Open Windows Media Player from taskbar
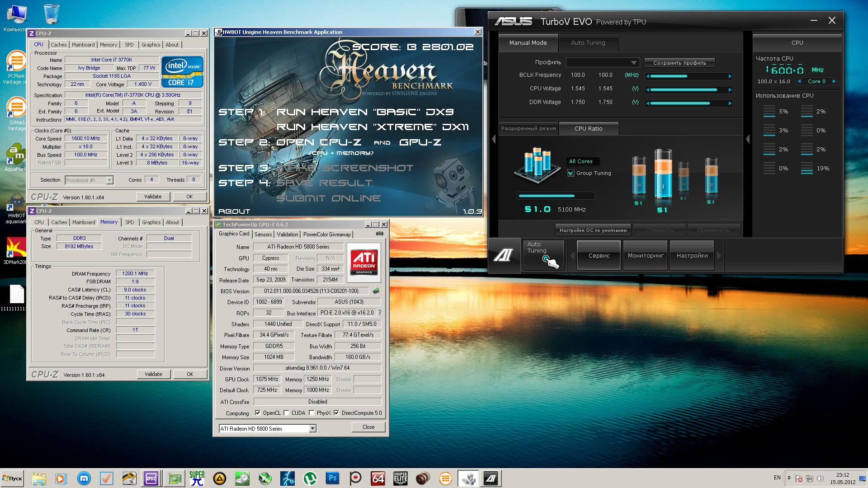The width and height of the screenshot is (868, 488). (61, 479)
